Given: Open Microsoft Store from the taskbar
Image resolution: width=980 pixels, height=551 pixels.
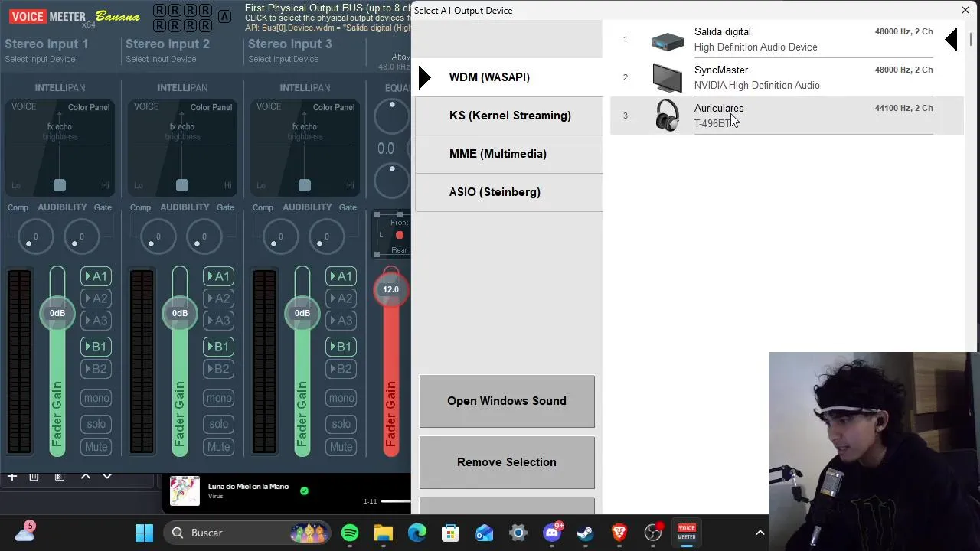Looking at the screenshot, I should (451, 533).
